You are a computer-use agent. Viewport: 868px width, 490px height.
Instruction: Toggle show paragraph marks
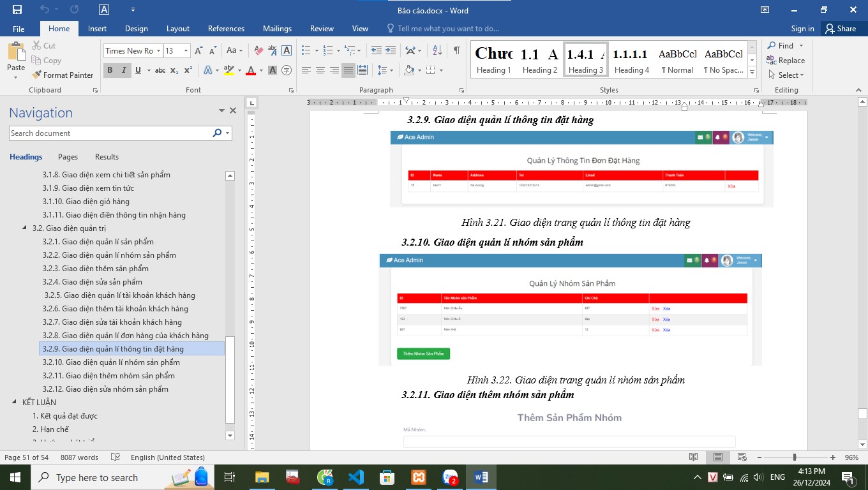click(457, 50)
